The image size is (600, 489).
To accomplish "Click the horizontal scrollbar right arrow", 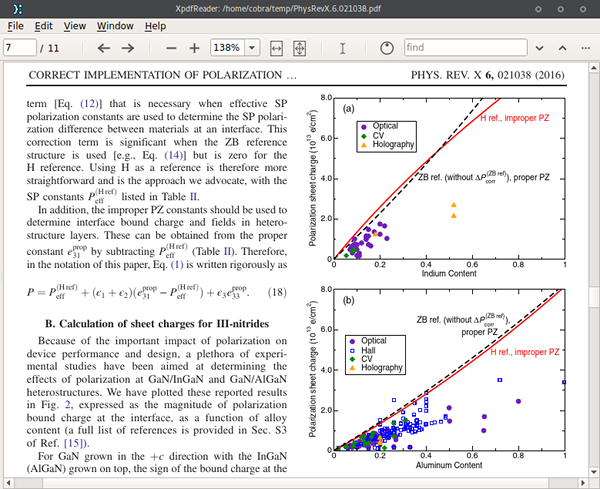I will click(583, 483).
